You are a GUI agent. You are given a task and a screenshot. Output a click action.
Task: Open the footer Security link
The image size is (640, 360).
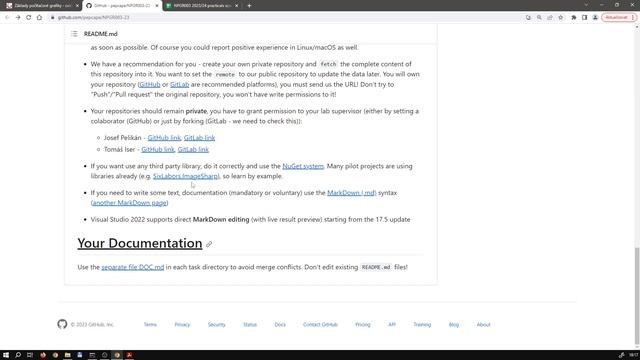[x=216, y=324]
